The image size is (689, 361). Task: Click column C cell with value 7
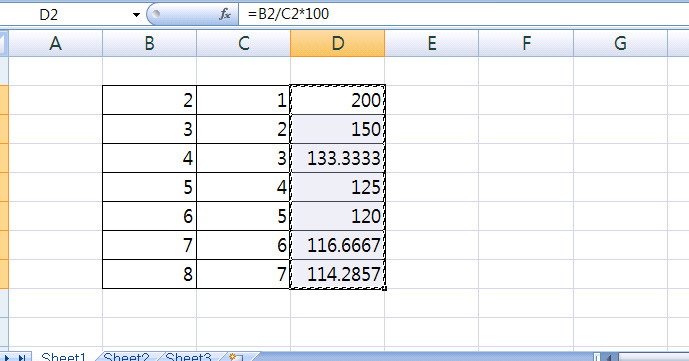tap(243, 274)
